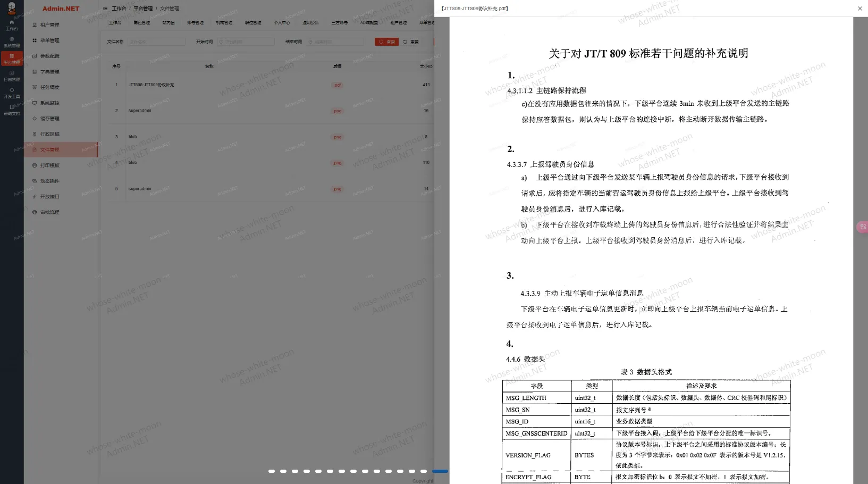Click the VERSION_FLAG cell in PDF table
868x484 pixels.
(536, 455)
